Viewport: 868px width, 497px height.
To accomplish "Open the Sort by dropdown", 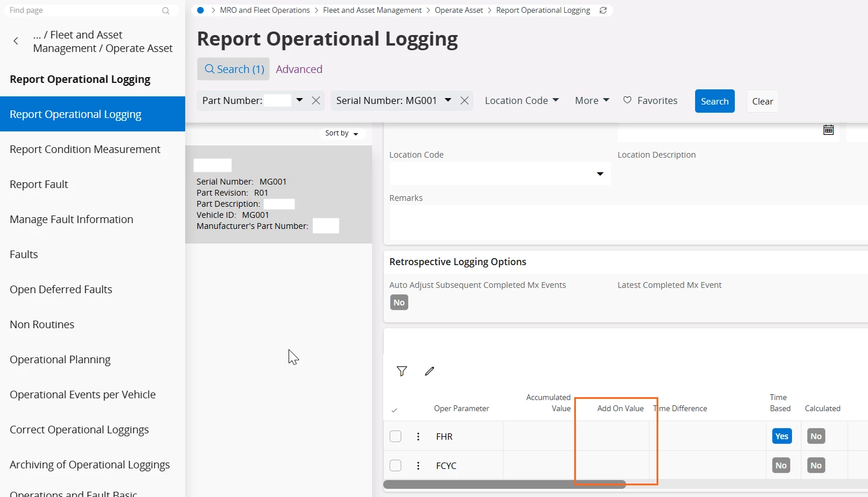I will 342,133.
